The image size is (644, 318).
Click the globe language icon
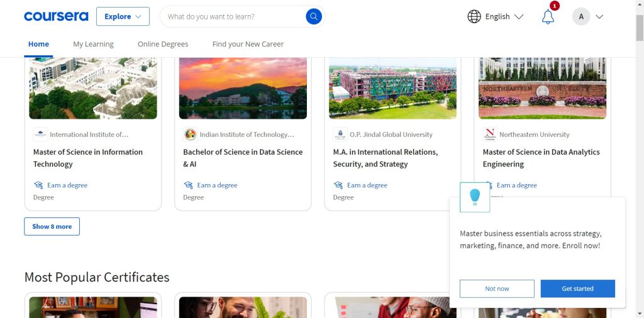(x=474, y=16)
